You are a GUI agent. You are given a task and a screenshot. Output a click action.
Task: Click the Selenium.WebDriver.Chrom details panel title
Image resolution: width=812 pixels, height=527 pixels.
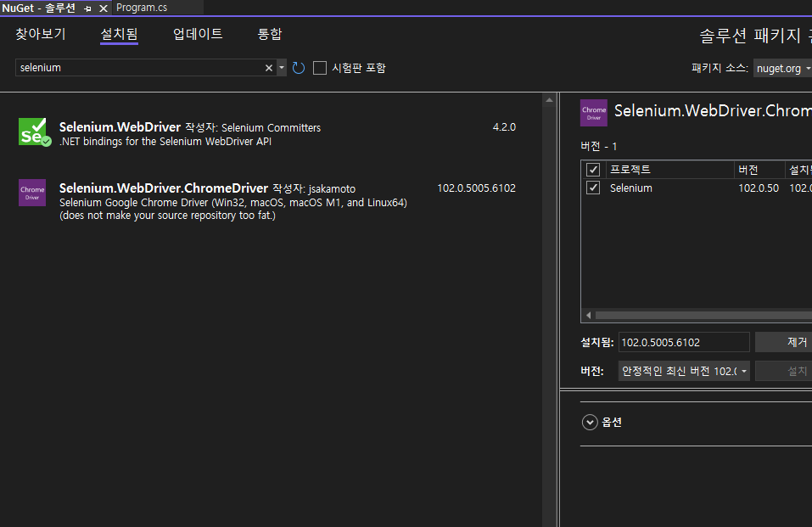click(x=713, y=110)
